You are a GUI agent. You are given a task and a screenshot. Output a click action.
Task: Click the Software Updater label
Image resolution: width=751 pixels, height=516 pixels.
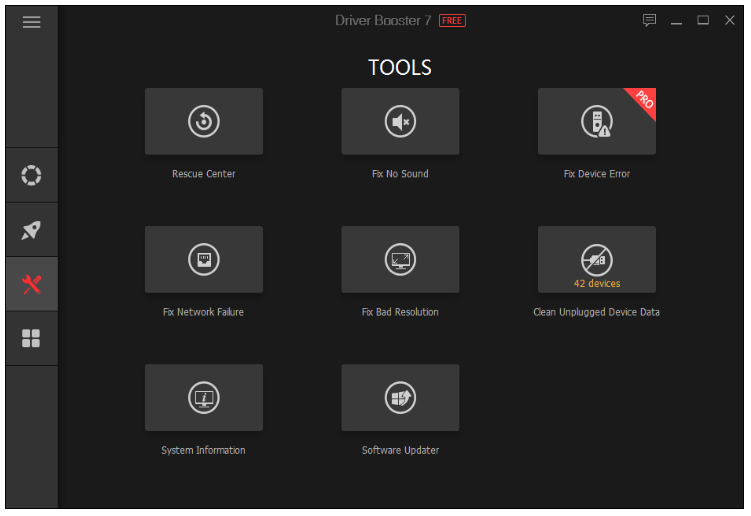point(400,450)
